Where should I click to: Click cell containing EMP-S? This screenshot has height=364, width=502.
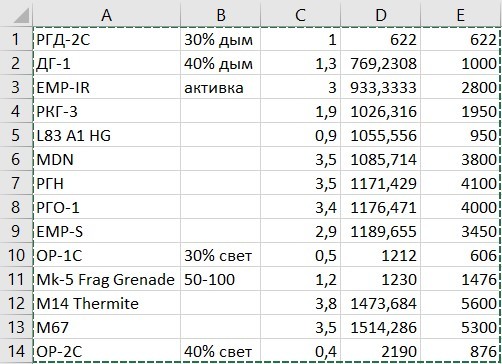coord(107,231)
